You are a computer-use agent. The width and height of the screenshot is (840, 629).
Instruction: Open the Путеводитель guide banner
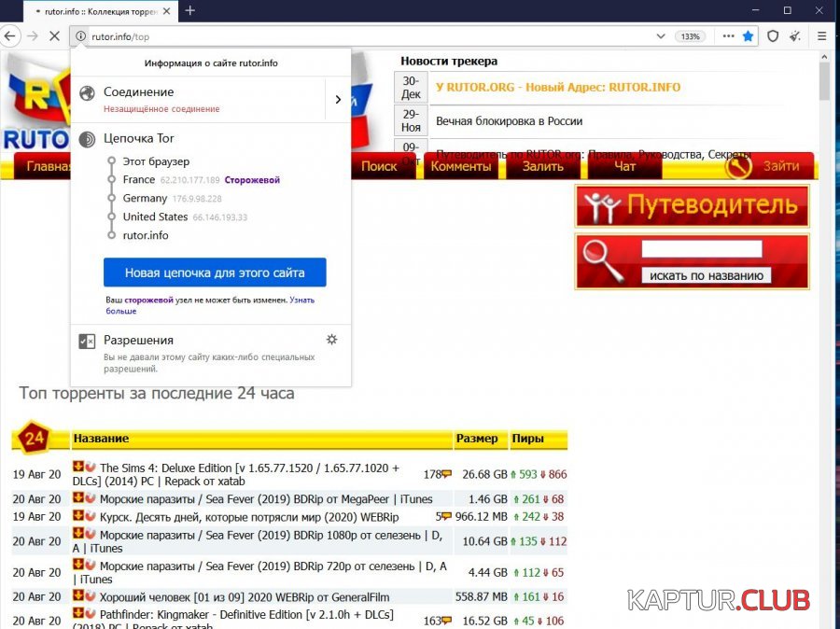pos(693,206)
